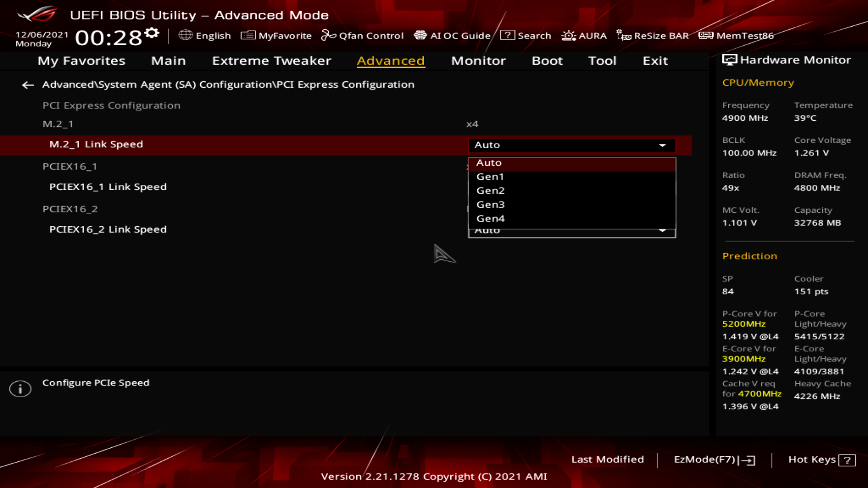The height and width of the screenshot is (488, 868).
Task: Open Search question mark icon
Action: tap(507, 35)
